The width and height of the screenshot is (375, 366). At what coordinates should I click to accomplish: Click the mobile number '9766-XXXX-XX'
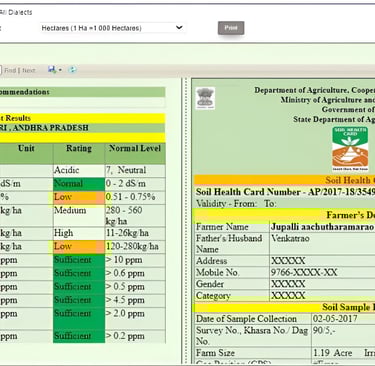click(x=304, y=272)
